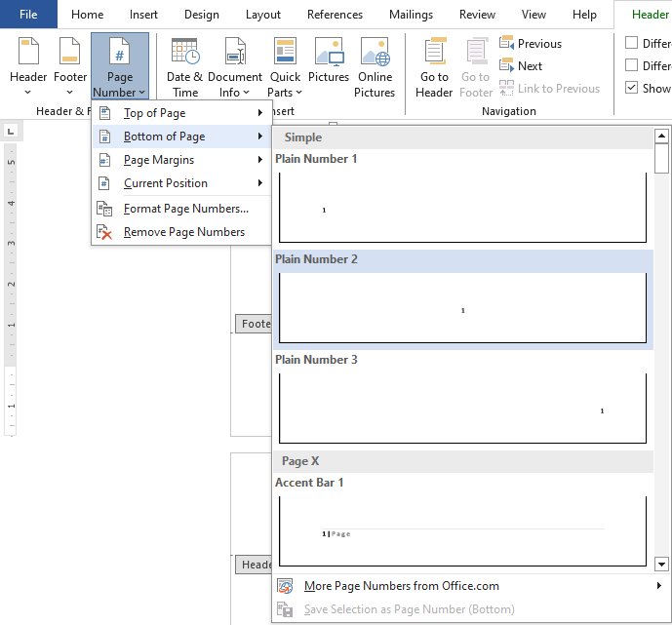
Task: Toggle the second Different checkbox
Action: [x=631, y=65]
